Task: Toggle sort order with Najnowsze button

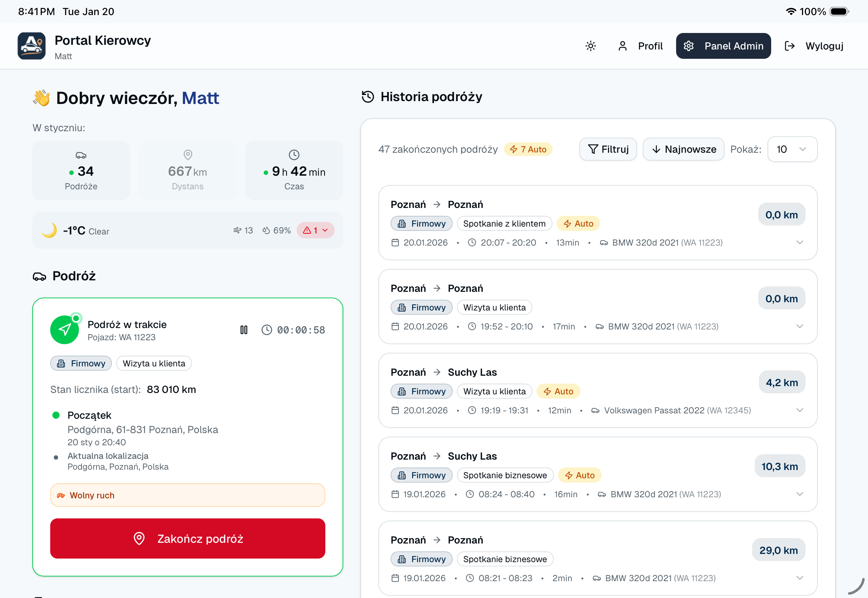Action: click(683, 149)
